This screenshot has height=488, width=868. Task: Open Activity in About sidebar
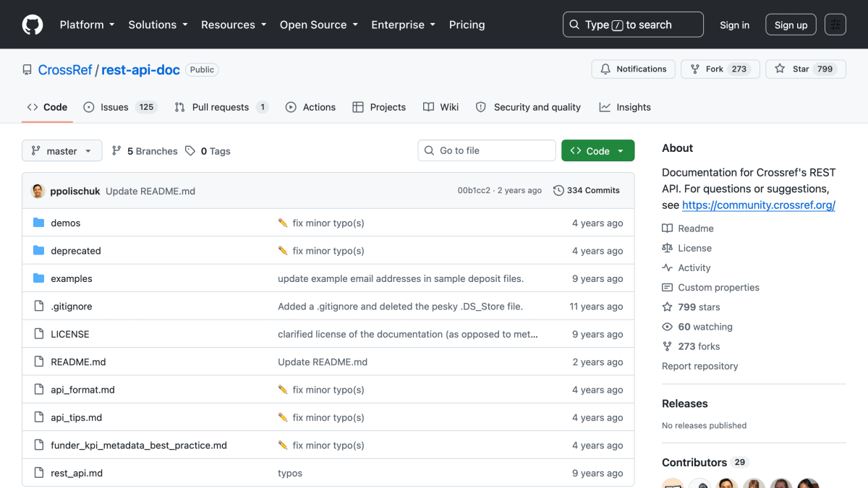click(686, 267)
